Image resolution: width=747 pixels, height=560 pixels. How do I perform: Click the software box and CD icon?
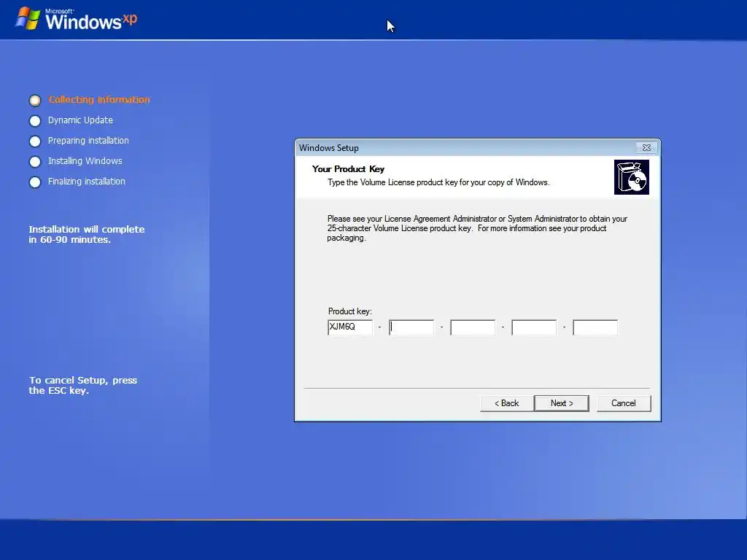[x=631, y=177]
